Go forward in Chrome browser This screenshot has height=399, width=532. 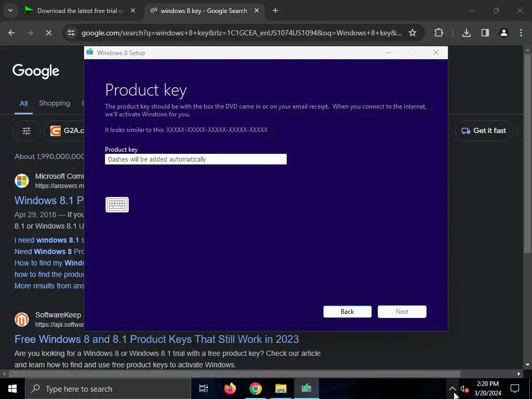(30, 33)
